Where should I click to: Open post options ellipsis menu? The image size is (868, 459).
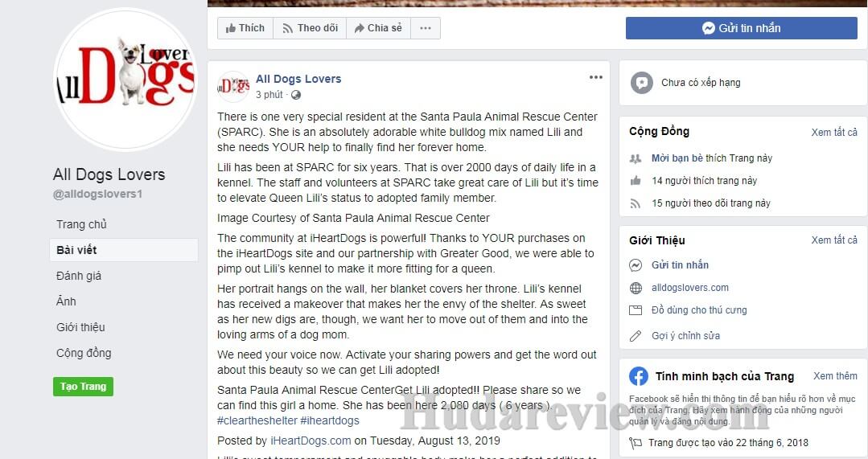[x=595, y=77]
